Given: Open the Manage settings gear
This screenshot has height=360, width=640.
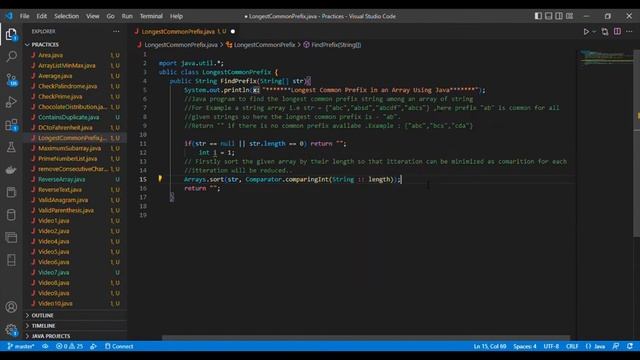Looking at the screenshot, I should point(11,329).
